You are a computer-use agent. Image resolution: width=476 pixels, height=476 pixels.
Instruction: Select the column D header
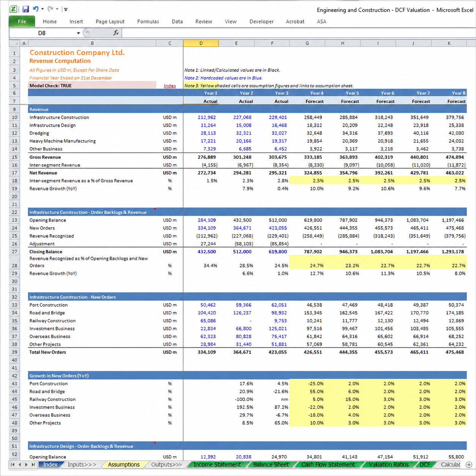point(201,43)
